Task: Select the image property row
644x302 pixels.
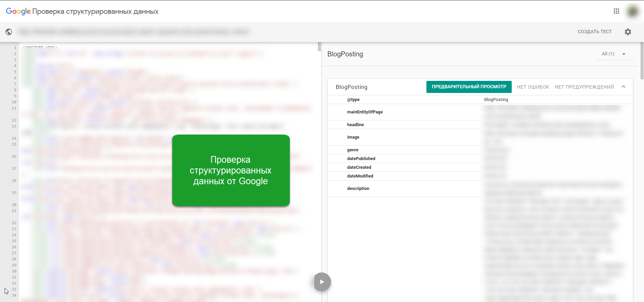Action: coord(480,137)
